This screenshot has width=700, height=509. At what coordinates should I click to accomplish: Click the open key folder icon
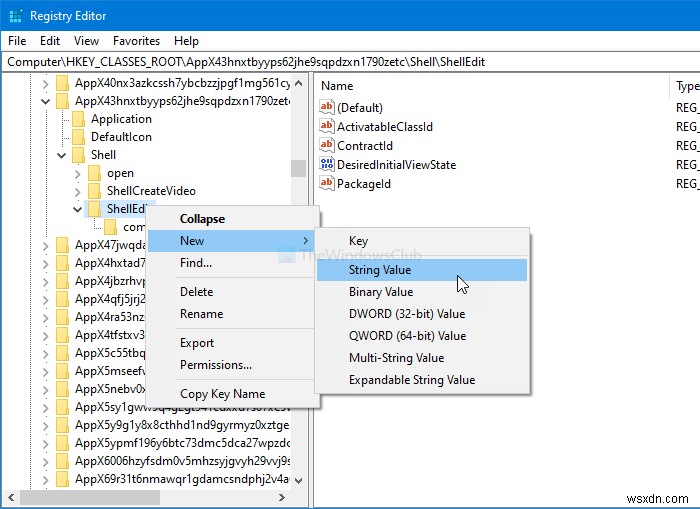[94, 173]
